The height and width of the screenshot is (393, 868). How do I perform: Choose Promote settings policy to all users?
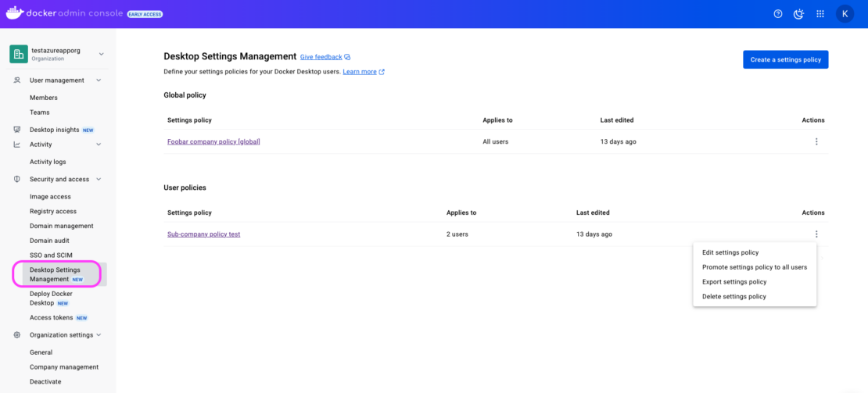tap(754, 267)
